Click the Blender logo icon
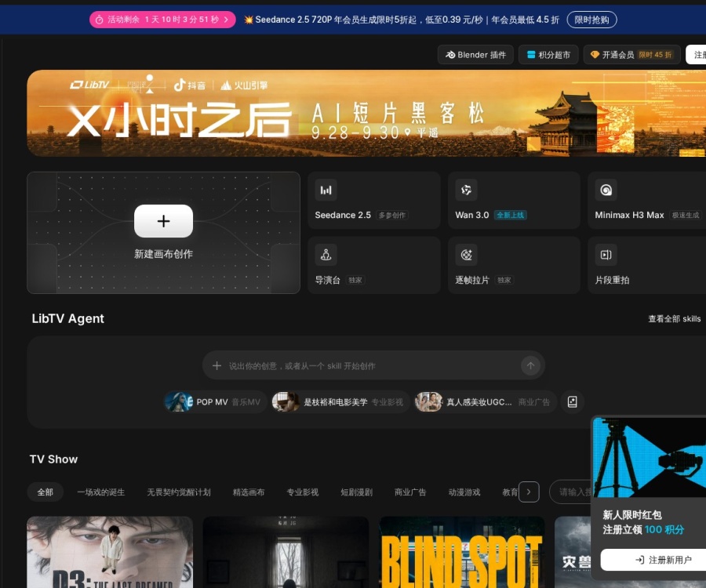Screen dimensions: 706x588 pos(450,55)
